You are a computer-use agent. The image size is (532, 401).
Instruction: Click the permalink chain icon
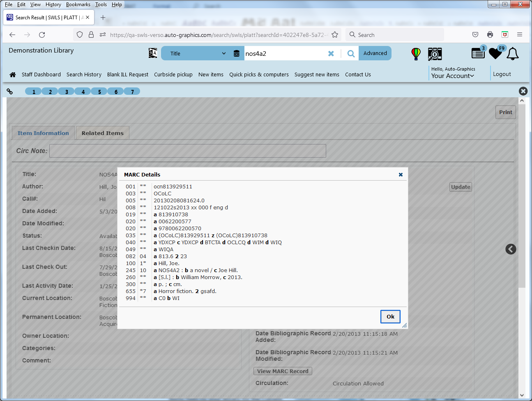pos(10,91)
